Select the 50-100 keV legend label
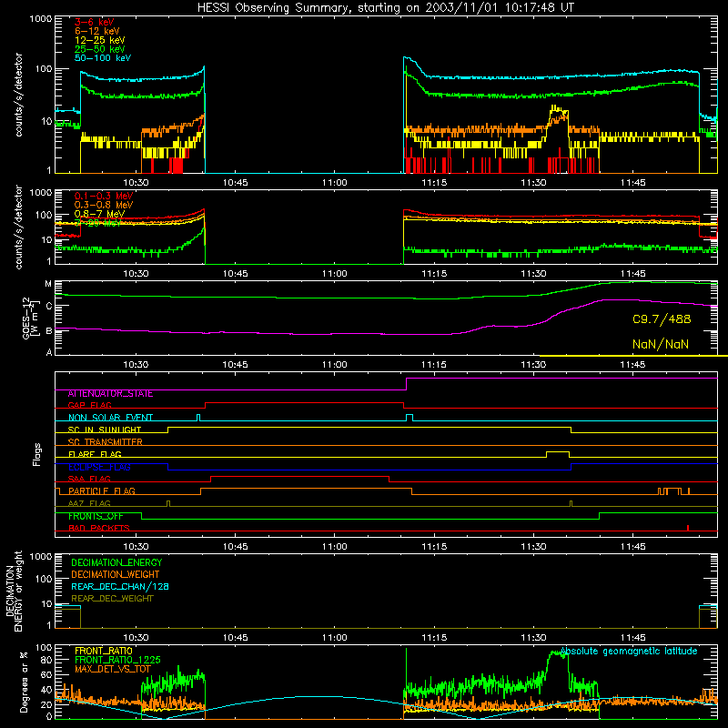 click(x=103, y=58)
